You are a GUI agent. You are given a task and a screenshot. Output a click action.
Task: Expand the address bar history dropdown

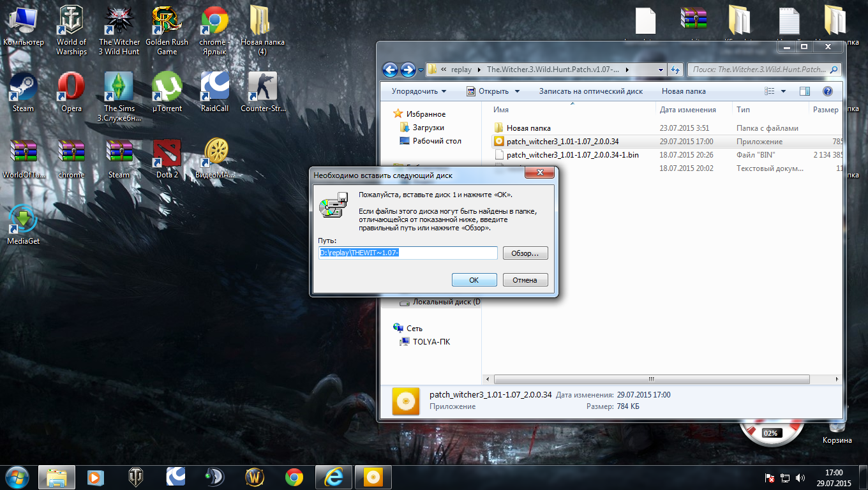[x=661, y=70]
